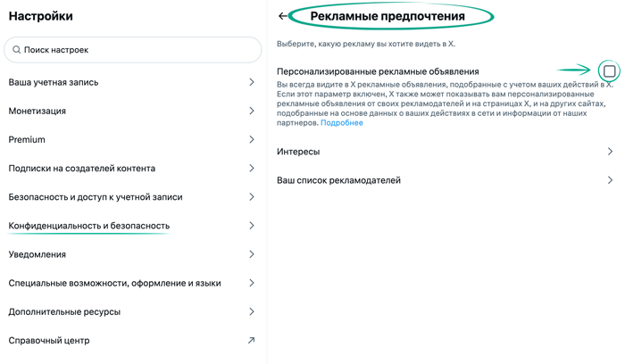Click the search magnifier icon

pyautogui.click(x=16, y=50)
